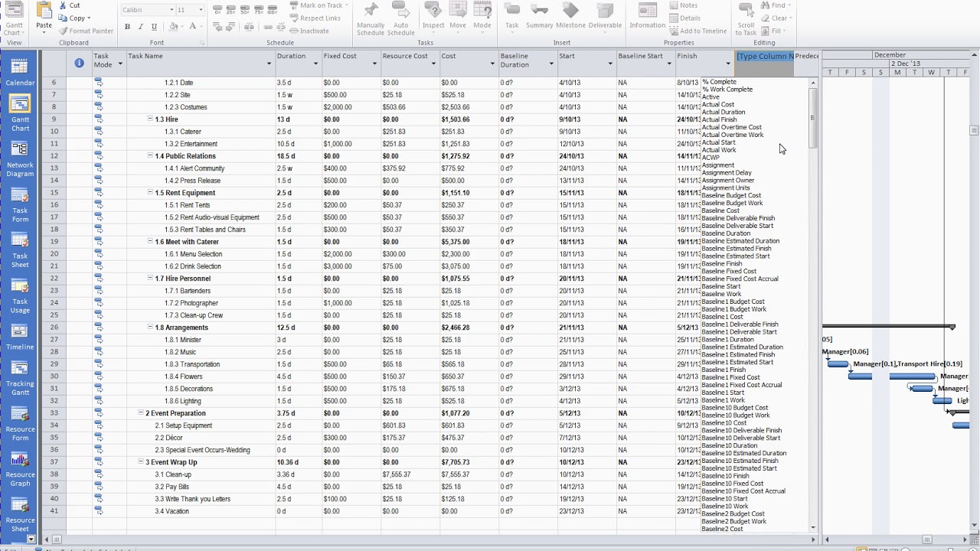The height and width of the screenshot is (551, 980).
Task: Collapse the 2 Event Preparation outline
Action: (x=141, y=413)
